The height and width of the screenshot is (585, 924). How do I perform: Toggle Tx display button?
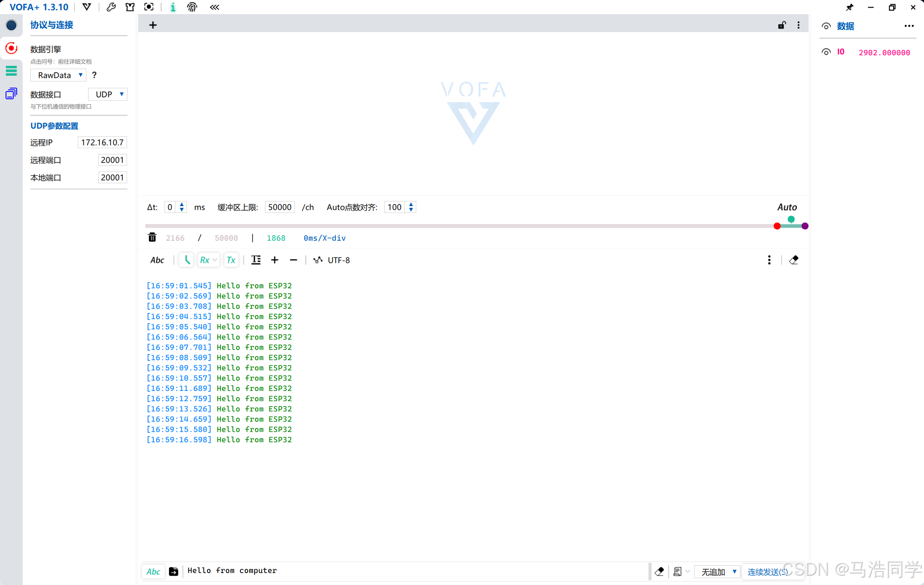[231, 260]
